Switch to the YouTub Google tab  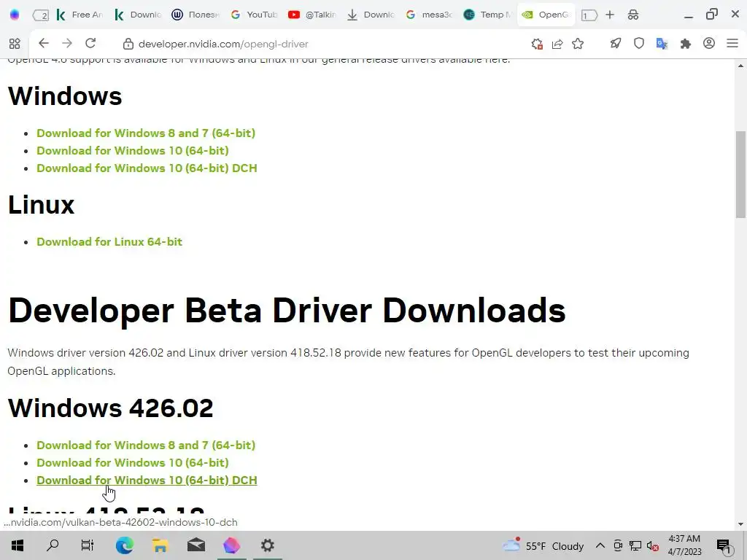pyautogui.click(x=254, y=15)
